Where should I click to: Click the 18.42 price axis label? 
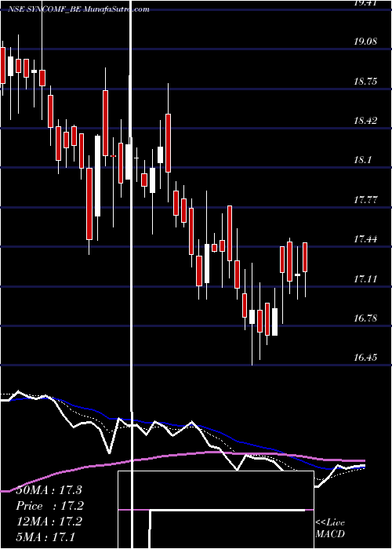tap(366, 121)
